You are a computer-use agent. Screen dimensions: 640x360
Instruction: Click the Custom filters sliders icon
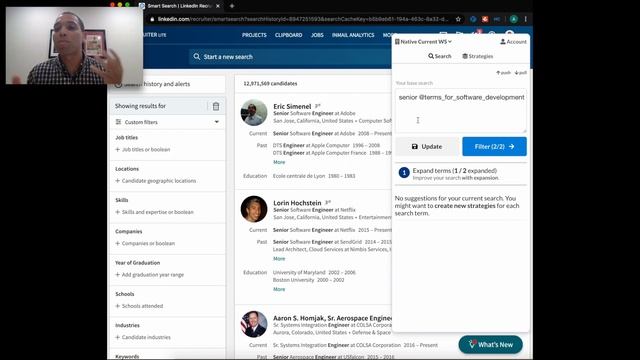point(118,122)
